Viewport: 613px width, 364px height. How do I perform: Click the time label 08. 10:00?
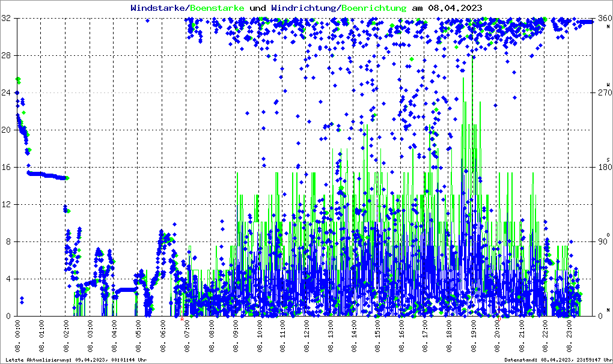coord(260,336)
